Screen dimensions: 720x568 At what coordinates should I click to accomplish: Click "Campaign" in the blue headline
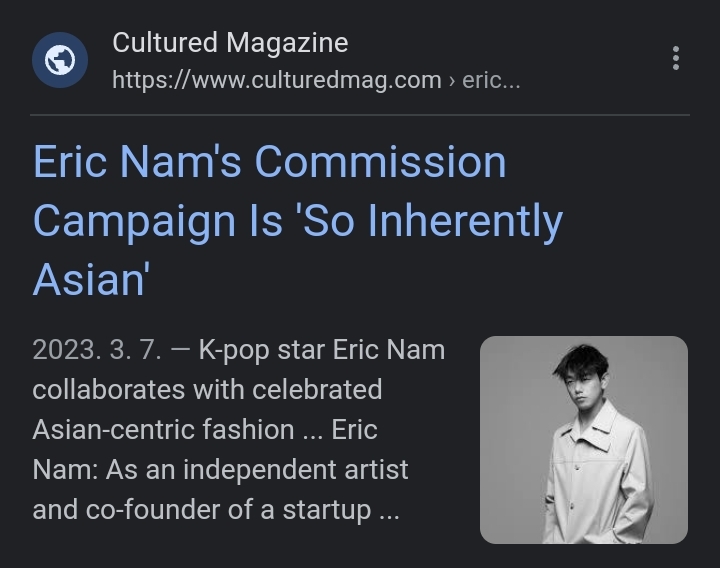click(145, 221)
